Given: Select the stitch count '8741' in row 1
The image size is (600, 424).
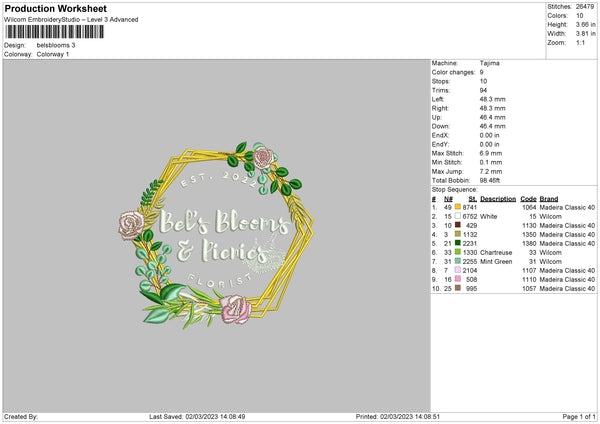Looking at the screenshot, I should coord(470,207).
